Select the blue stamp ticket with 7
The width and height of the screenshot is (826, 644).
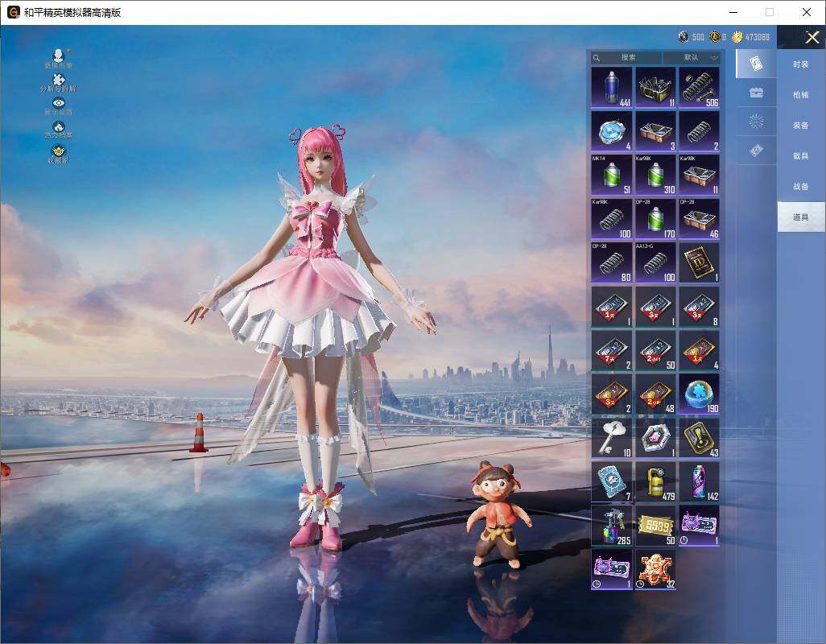point(612,482)
